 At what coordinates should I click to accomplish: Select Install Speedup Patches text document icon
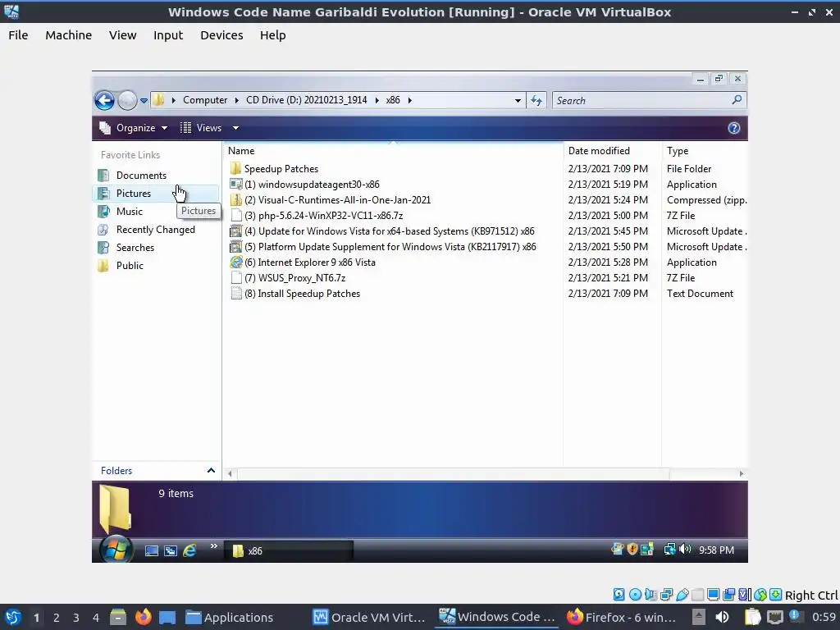point(235,294)
